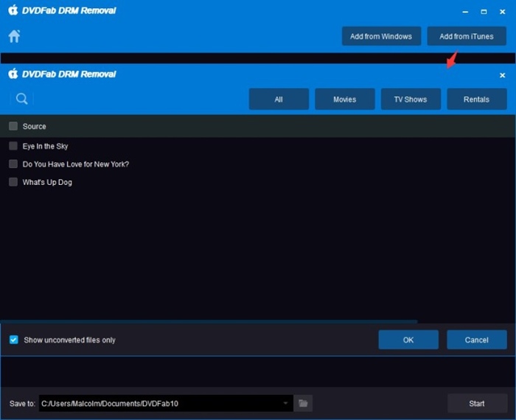Select Do You Have Love for New York? checkbox
This screenshot has height=420, width=516.
tap(13, 164)
